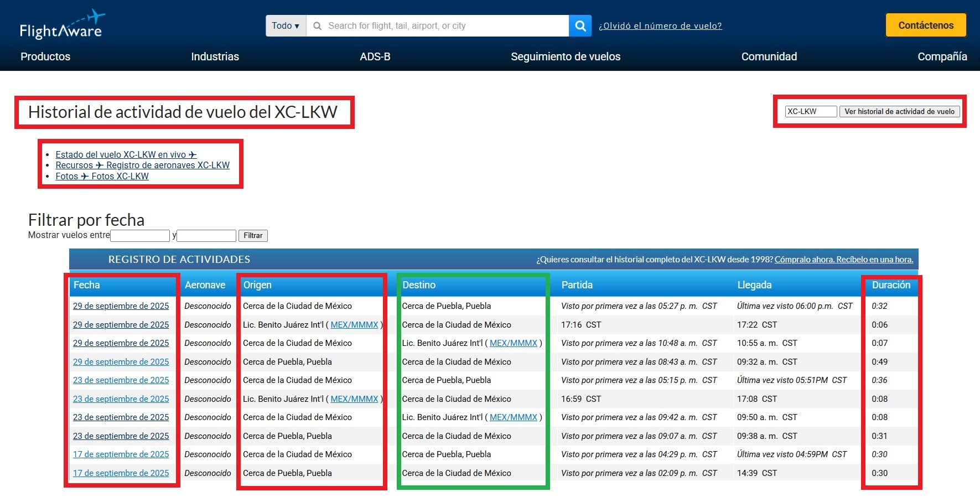Open the Compañía menu
Screen dimensions: 980x502
click(x=942, y=56)
